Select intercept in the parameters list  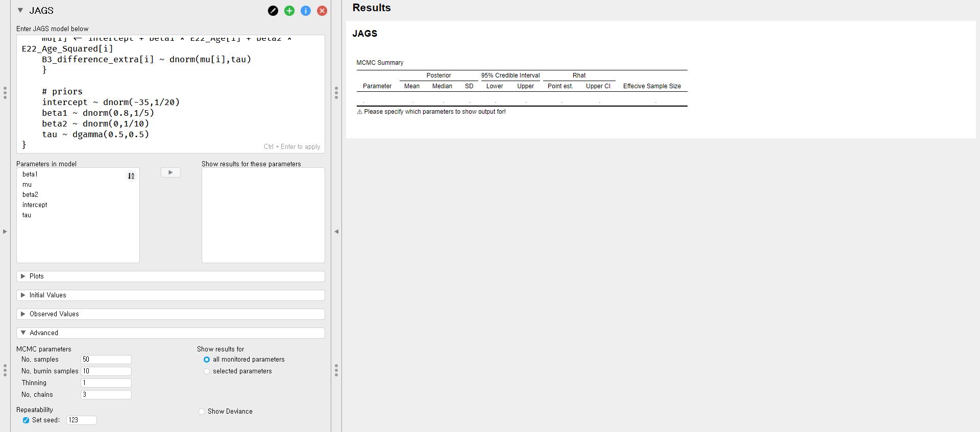point(35,205)
